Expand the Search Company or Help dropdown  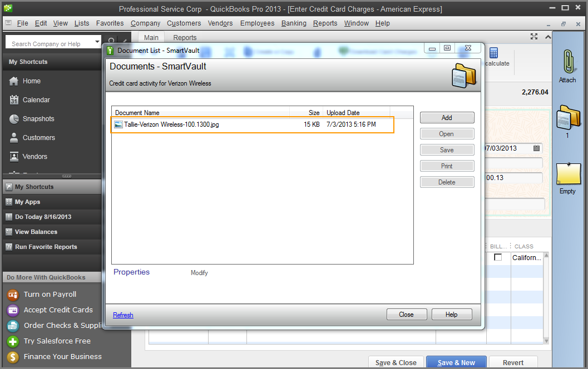coord(97,42)
